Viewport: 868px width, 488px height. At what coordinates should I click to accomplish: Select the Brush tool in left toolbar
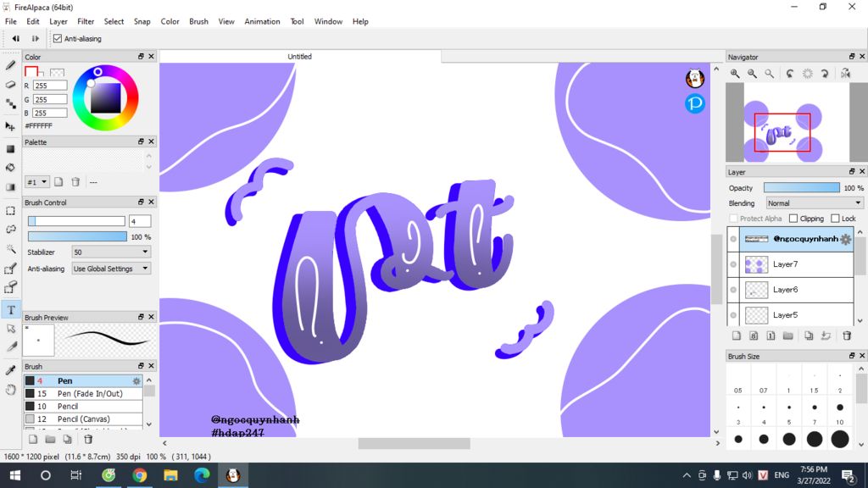click(10, 66)
